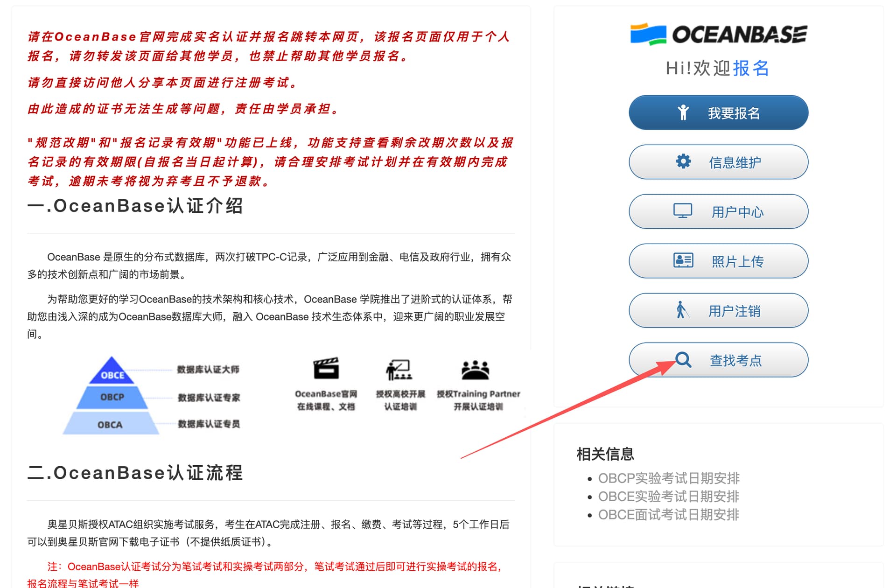The image size is (896, 588).
Task: Go to 用户中心 via its label
Action: [737, 212]
